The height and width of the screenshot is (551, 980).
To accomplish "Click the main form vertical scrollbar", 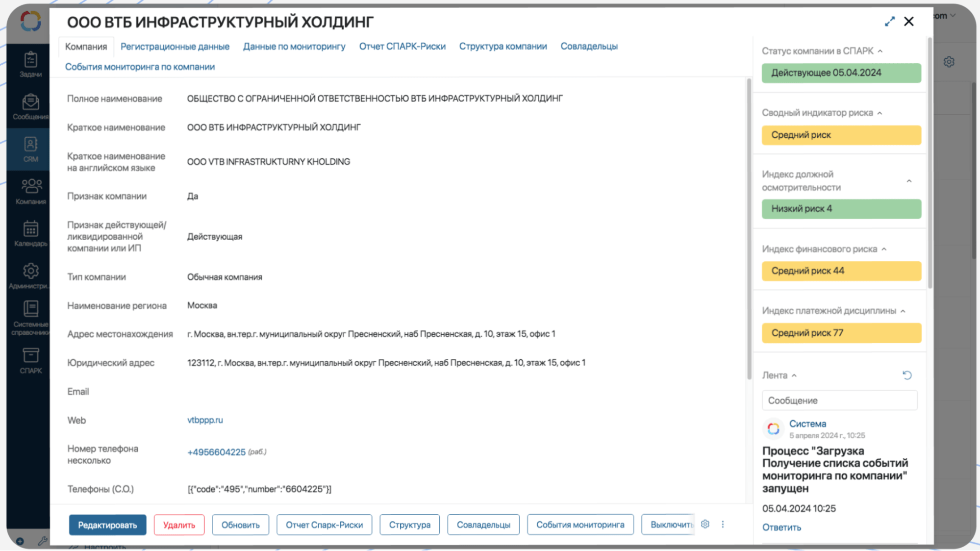I will (749, 229).
